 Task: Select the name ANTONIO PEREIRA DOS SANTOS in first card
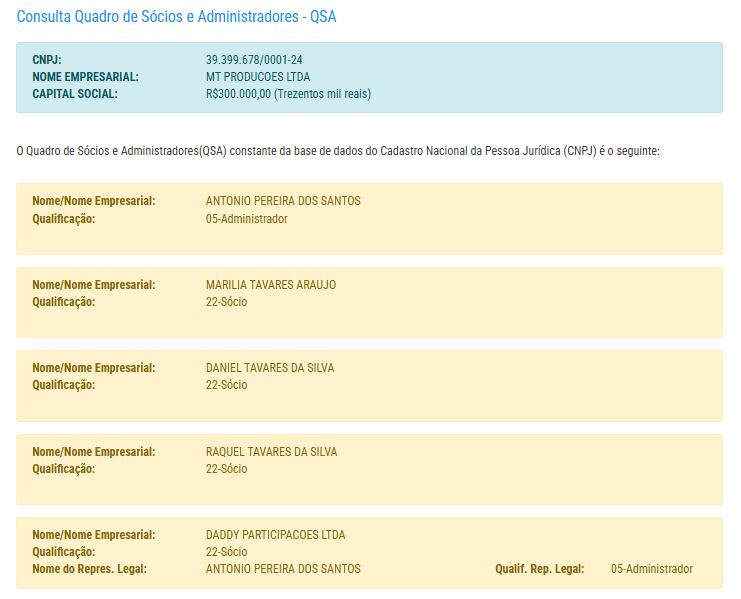(283, 201)
